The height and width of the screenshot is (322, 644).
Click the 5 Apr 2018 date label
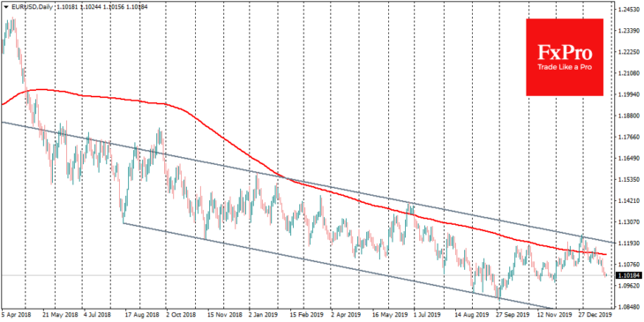13,313
